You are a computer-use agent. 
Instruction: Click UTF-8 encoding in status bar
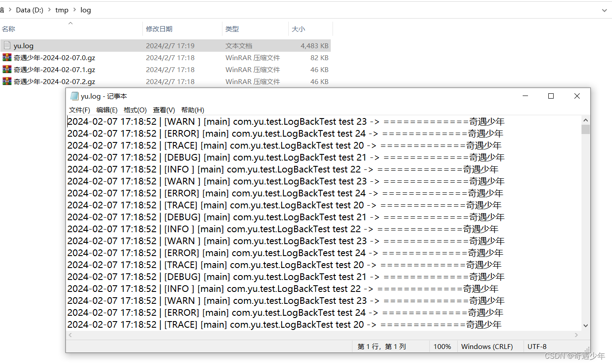[537, 347]
